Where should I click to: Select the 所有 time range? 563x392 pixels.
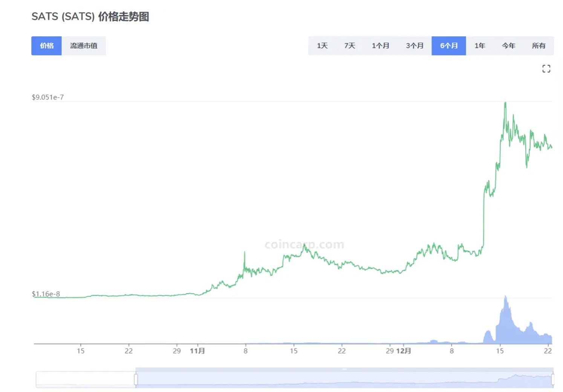point(539,46)
